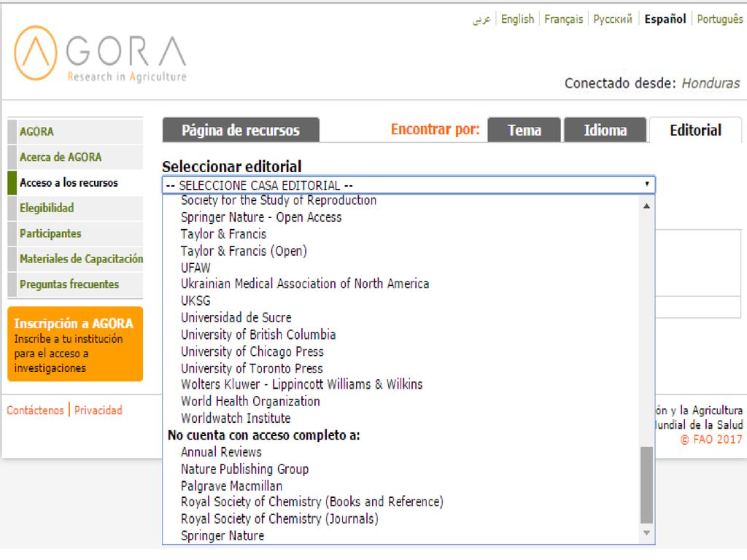Viewport: 747px width, 560px height.
Task: Open Preguntas frecuentes page
Action: 76,284
